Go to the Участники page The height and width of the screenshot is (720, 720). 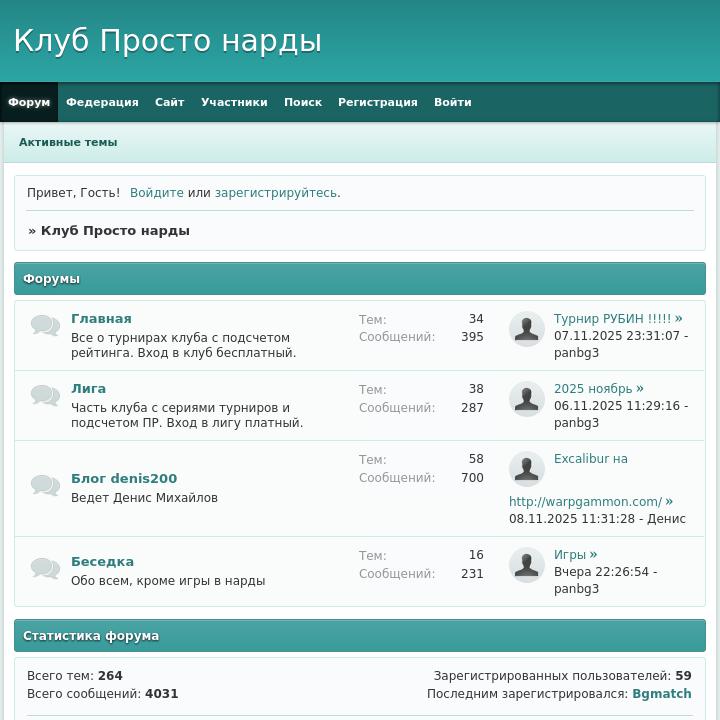pyautogui.click(x=234, y=102)
